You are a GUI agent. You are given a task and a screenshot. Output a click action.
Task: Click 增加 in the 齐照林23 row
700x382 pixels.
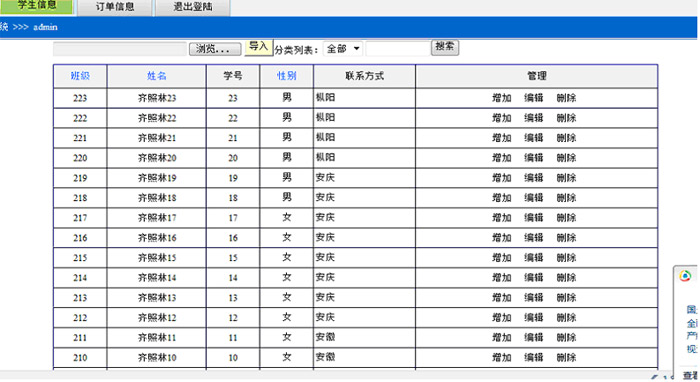(x=501, y=98)
